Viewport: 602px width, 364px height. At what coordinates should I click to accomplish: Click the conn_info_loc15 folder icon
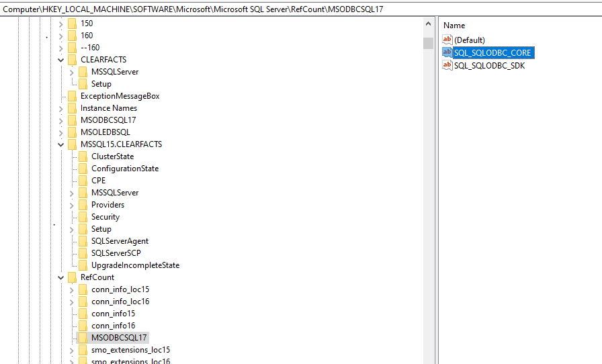pyautogui.click(x=83, y=289)
